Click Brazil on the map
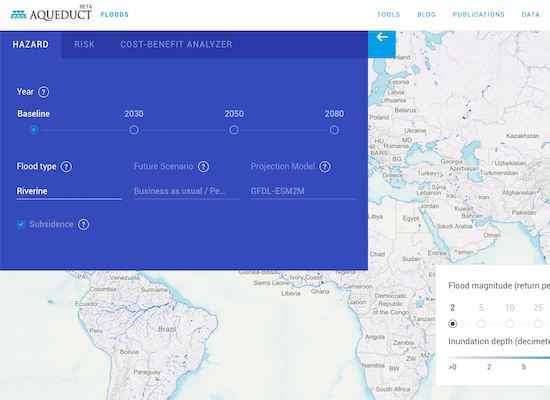 pos(167,329)
